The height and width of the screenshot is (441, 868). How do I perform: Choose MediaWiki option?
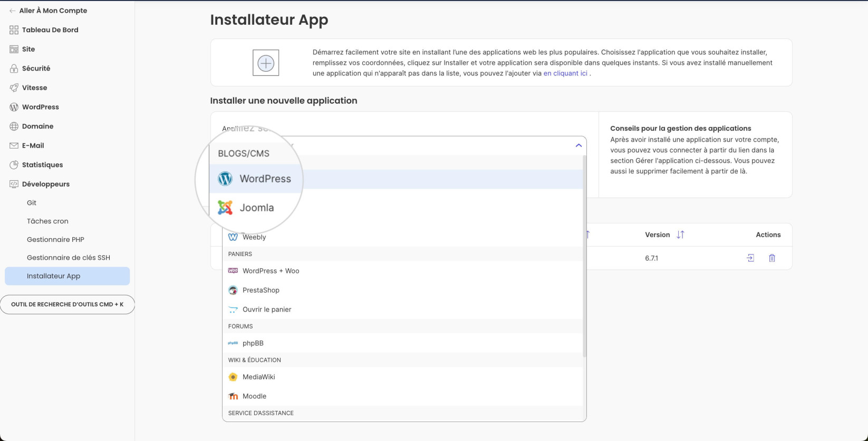click(x=403, y=377)
